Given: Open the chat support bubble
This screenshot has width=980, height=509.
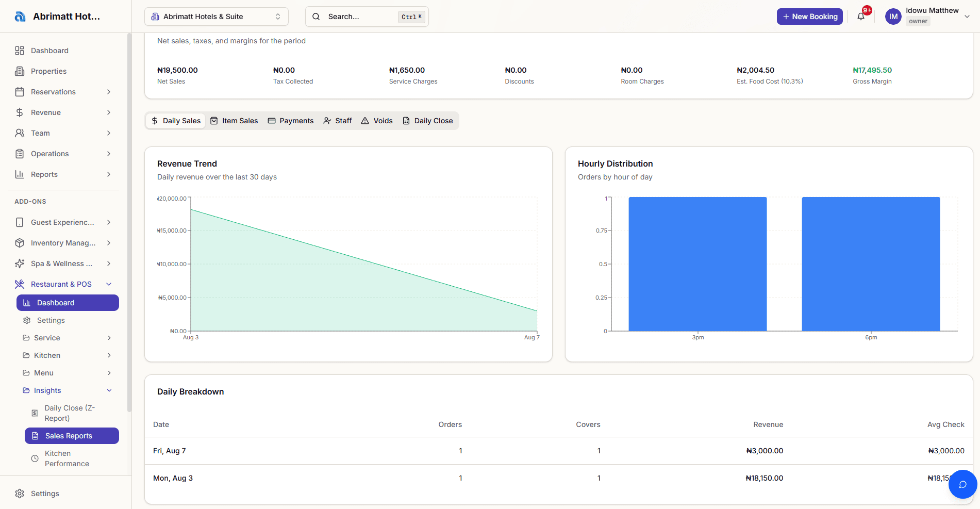Looking at the screenshot, I should click(962, 484).
